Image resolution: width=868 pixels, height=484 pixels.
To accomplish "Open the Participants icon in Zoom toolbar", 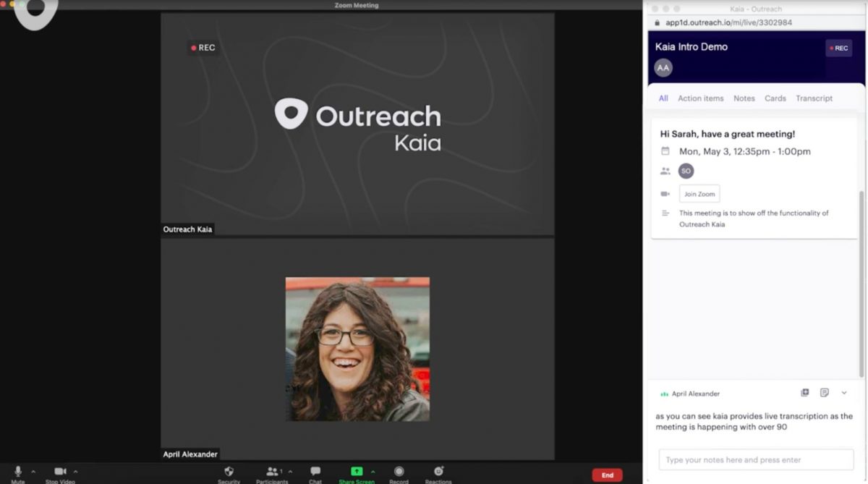I will [272, 471].
